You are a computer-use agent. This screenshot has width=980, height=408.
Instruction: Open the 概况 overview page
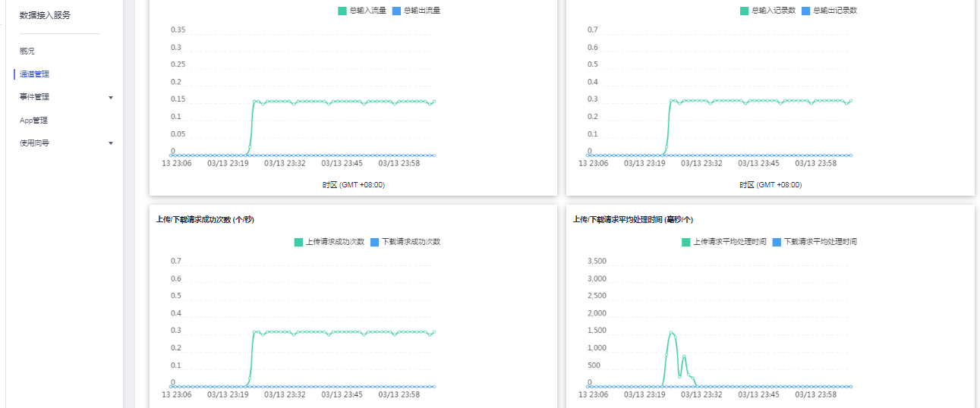coord(27,51)
